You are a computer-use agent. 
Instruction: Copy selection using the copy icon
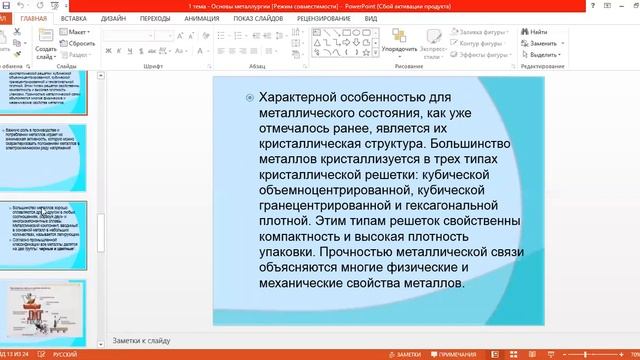pyautogui.click(x=17, y=43)
